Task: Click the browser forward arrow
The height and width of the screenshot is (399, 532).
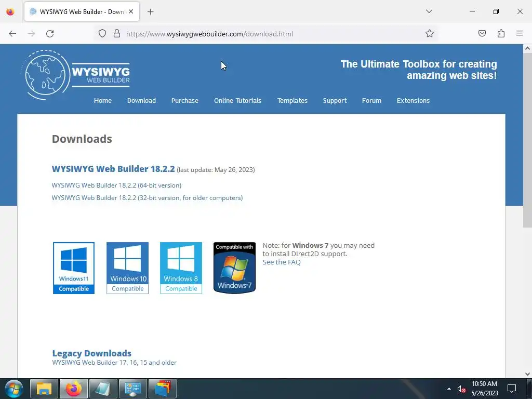Action: [31, 34]
